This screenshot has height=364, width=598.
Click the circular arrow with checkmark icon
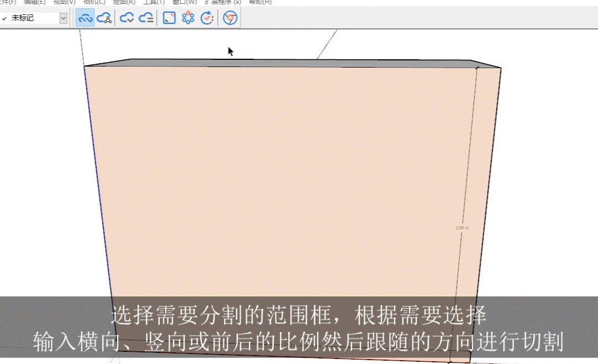207,18
